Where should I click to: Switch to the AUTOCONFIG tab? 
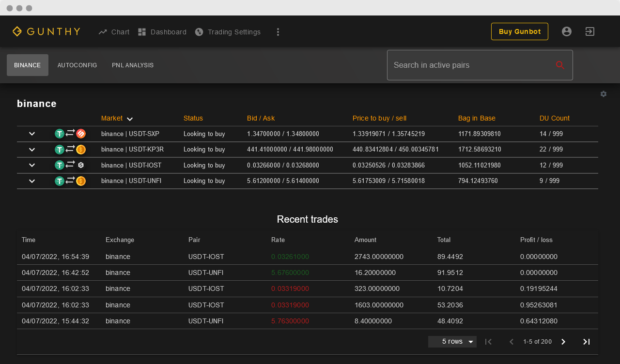coord(77,65)
